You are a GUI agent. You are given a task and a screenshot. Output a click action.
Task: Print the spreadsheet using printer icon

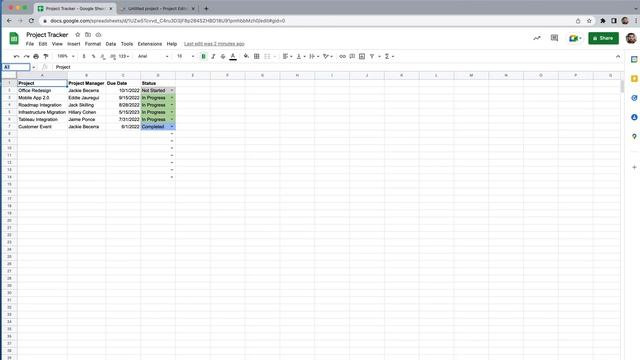coord(36,56)
